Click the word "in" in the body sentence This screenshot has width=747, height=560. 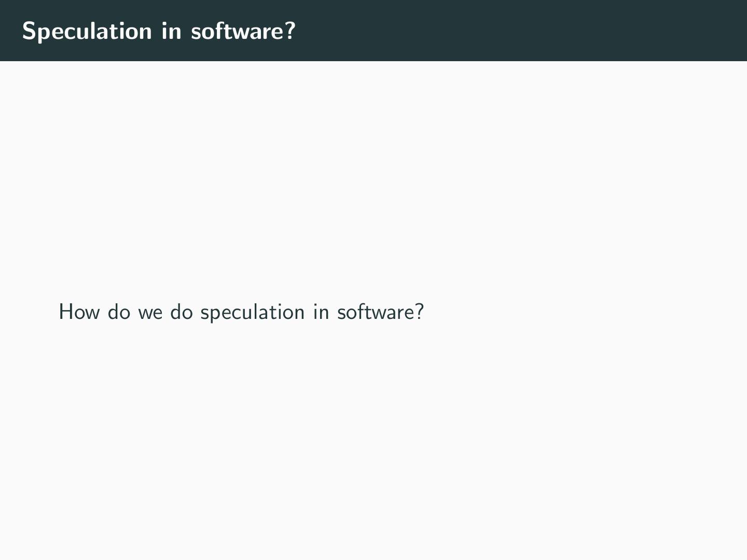tap(321, 312)
